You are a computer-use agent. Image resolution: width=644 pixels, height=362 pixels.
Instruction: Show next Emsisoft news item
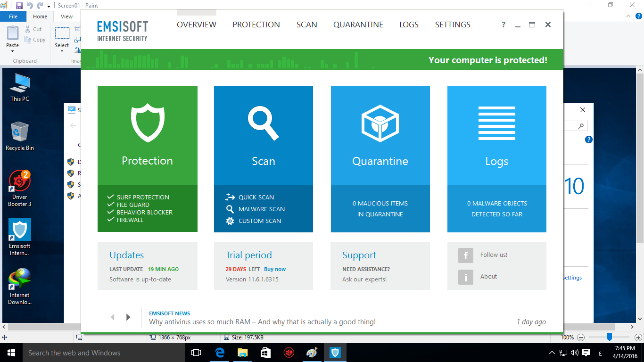128,317
